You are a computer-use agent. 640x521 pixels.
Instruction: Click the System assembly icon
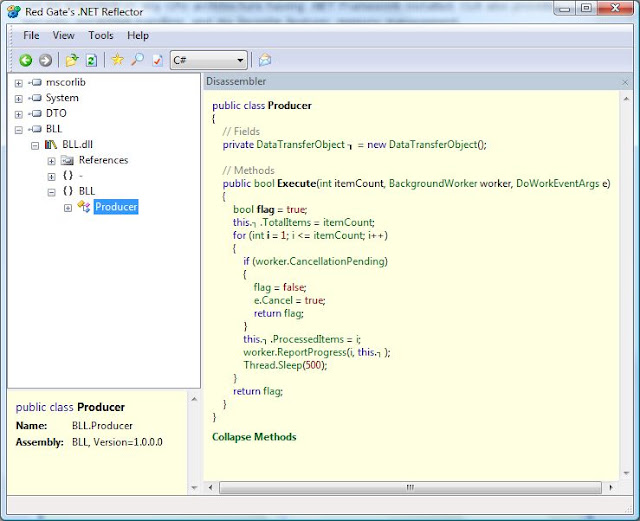click(x=36, y=98)
